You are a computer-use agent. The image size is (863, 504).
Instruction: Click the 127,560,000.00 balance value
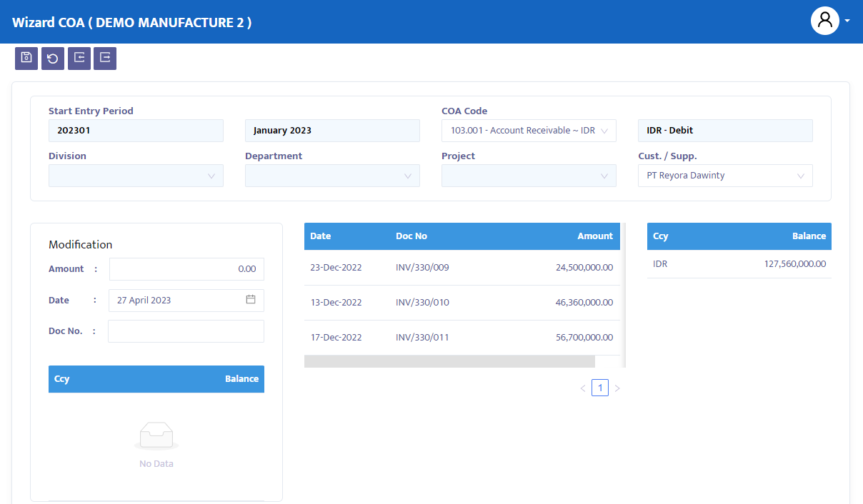tap(794, 264)
